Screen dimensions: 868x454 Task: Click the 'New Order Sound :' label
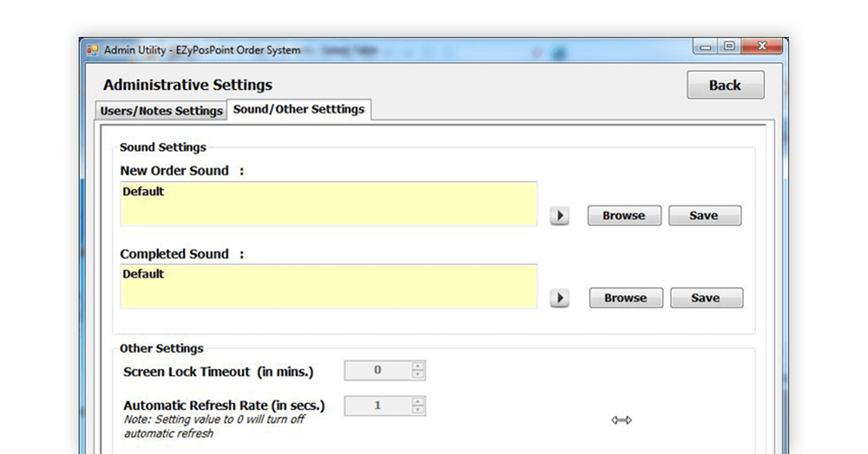182,171
